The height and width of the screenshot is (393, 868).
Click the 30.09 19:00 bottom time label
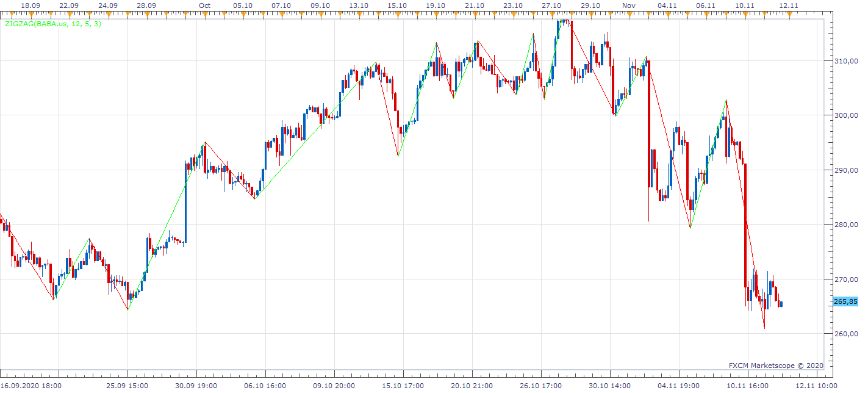(x=196, y=386)
